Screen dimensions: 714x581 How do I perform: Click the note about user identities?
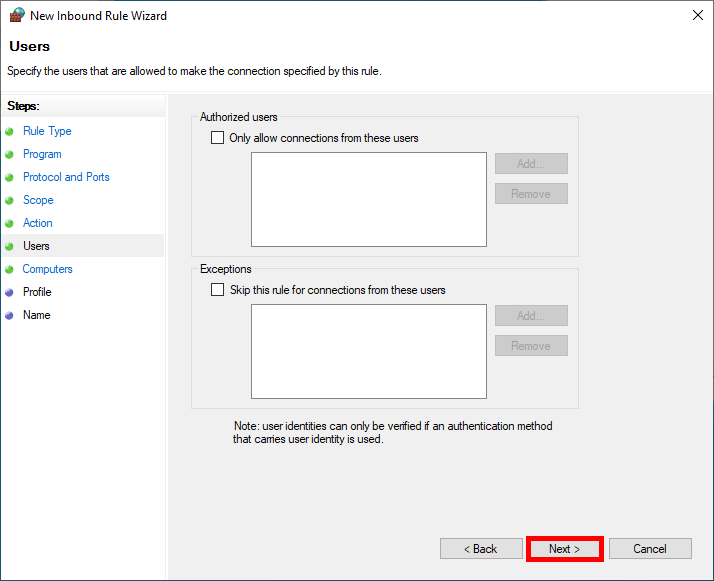click(x=393, y=433)
